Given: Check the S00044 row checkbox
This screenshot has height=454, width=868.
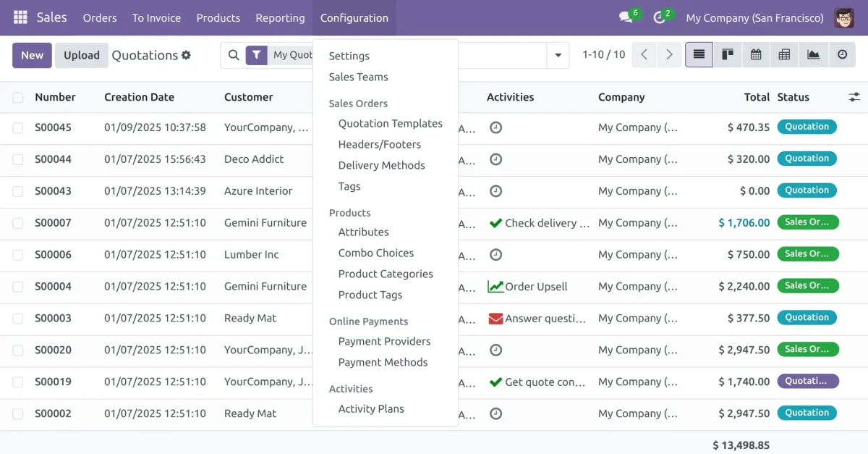Looking at the screenshot, I should coord(18,159).
